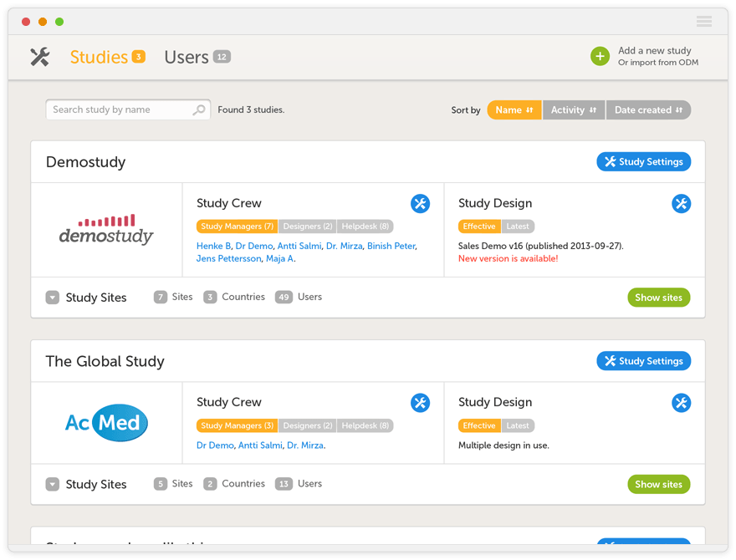
Task: Expand Demostudy Study Sites arrow
Action: click(53, 298)
